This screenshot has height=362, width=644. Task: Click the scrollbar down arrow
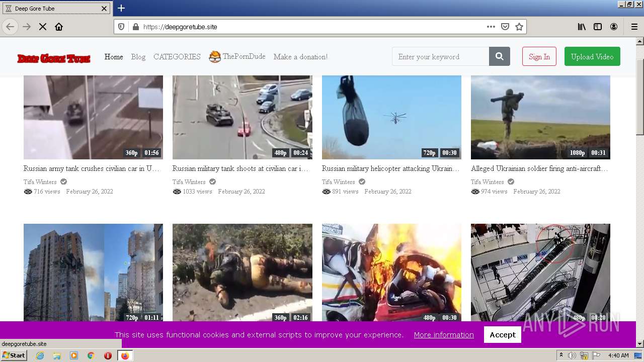[x=640, y=344]
